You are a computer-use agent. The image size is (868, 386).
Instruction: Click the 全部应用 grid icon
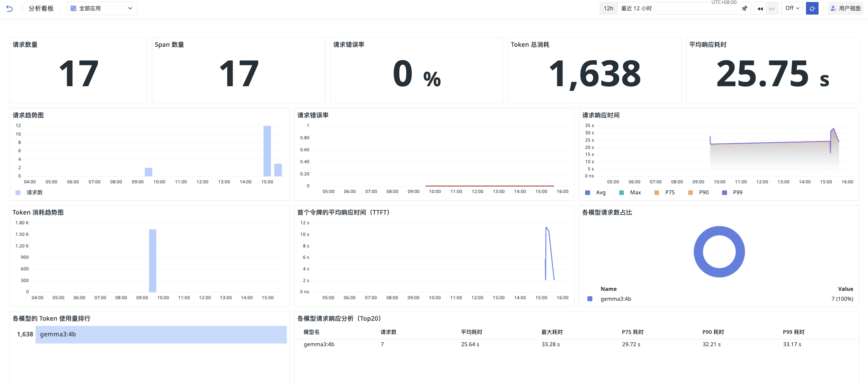(x=73, y=8)
